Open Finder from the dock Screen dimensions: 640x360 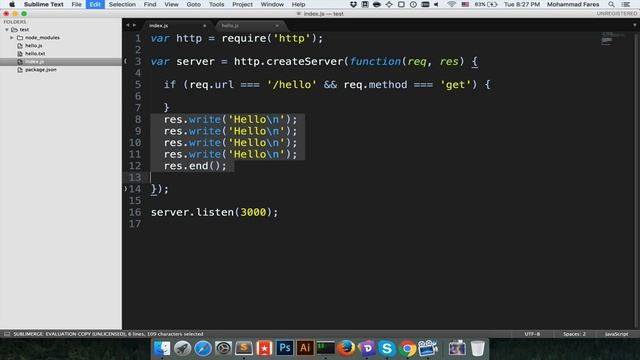162,348
